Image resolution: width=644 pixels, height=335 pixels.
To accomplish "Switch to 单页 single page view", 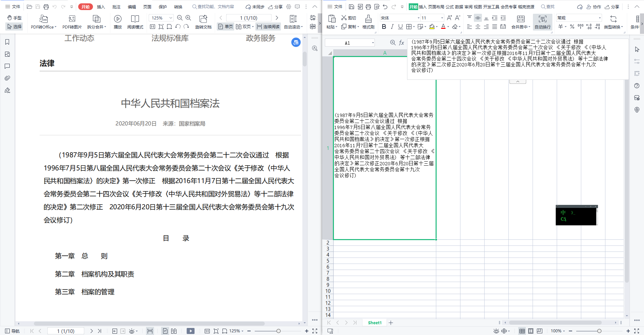I will coord(226,27).
